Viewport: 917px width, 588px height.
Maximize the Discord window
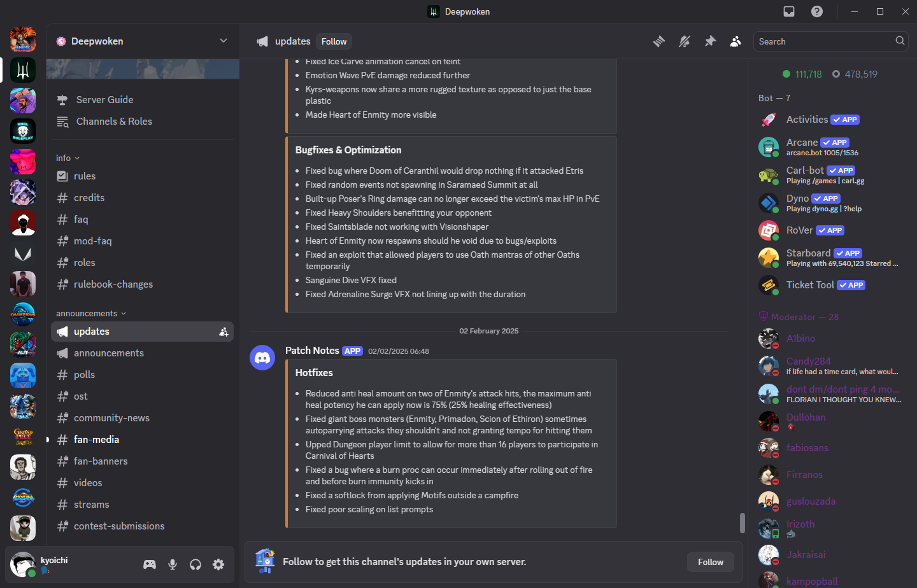880,11
